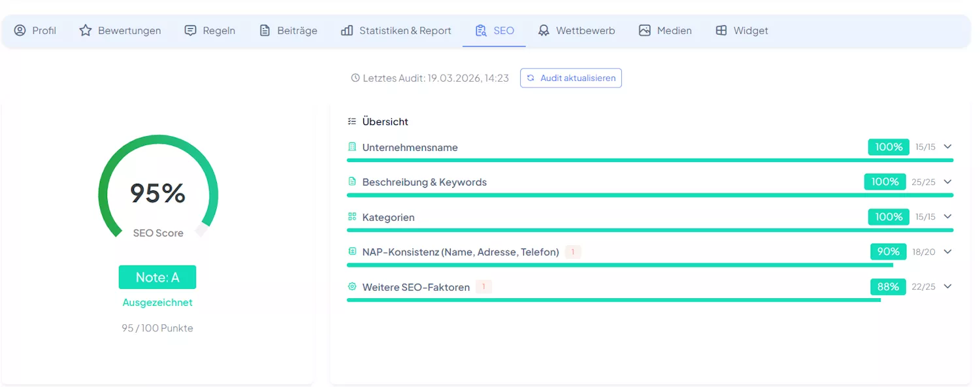Viewport: 980px width, 387px height.
Task: Click the document icon next to Unternehmensname
Action: pos(352,147)
